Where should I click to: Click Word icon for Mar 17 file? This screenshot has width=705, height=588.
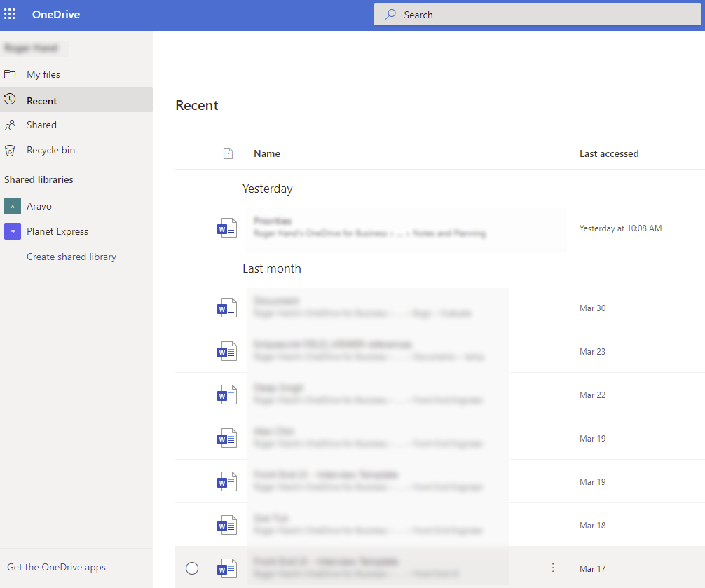(227, 568)
